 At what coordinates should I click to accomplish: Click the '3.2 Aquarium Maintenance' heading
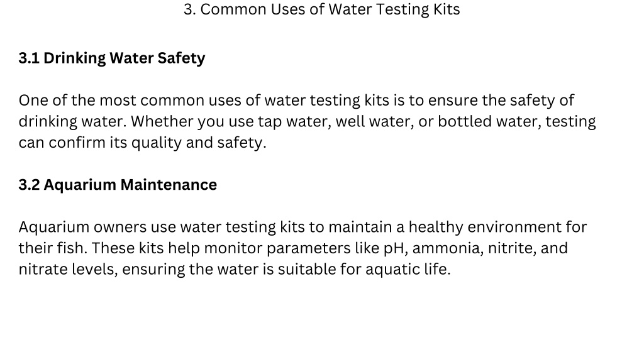(x=118, y=185)
